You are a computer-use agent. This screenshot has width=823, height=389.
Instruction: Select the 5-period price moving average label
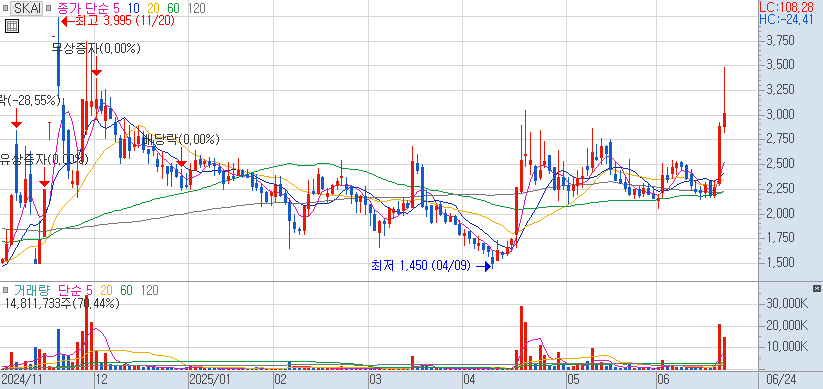tap(117, 8)
